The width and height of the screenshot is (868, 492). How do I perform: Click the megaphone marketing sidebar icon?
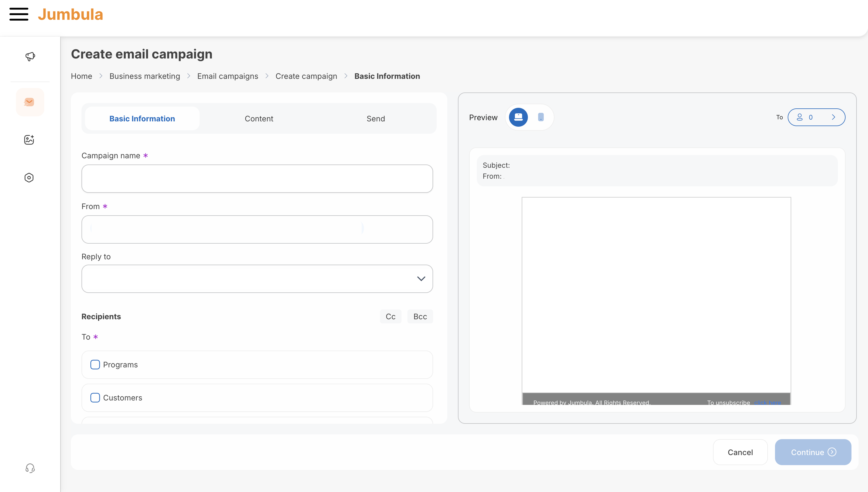30,56
